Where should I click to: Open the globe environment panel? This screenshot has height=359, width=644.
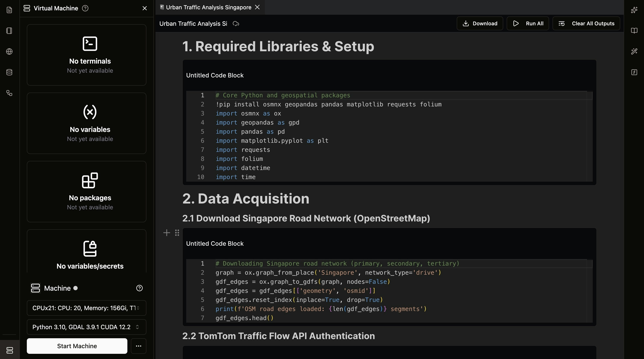coord(9,51)
